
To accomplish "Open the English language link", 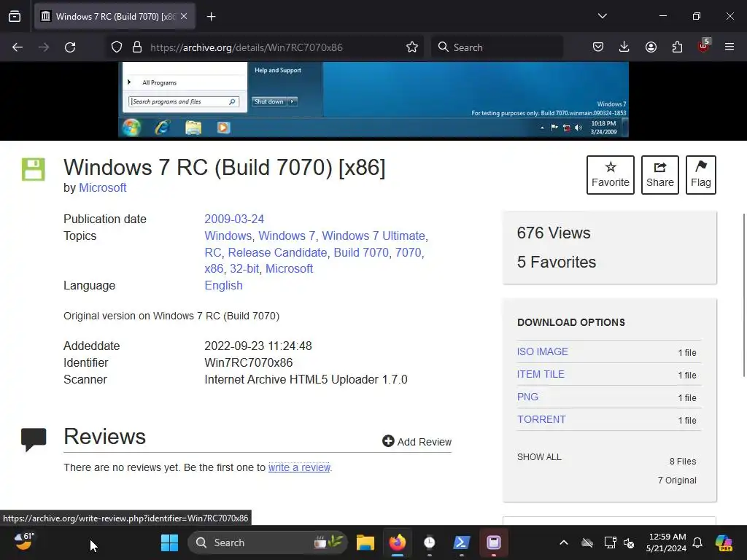I will [223, 285].
